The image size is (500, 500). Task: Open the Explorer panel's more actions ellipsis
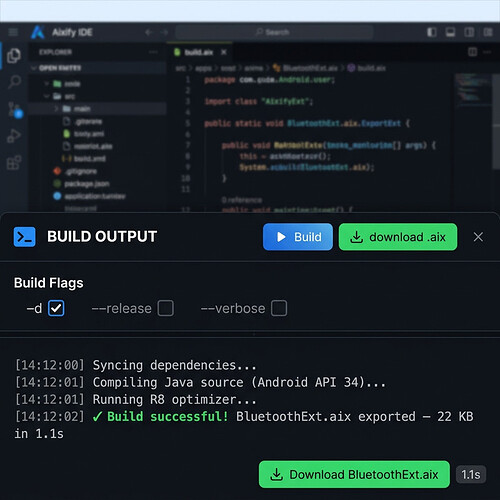coord(153,52)
